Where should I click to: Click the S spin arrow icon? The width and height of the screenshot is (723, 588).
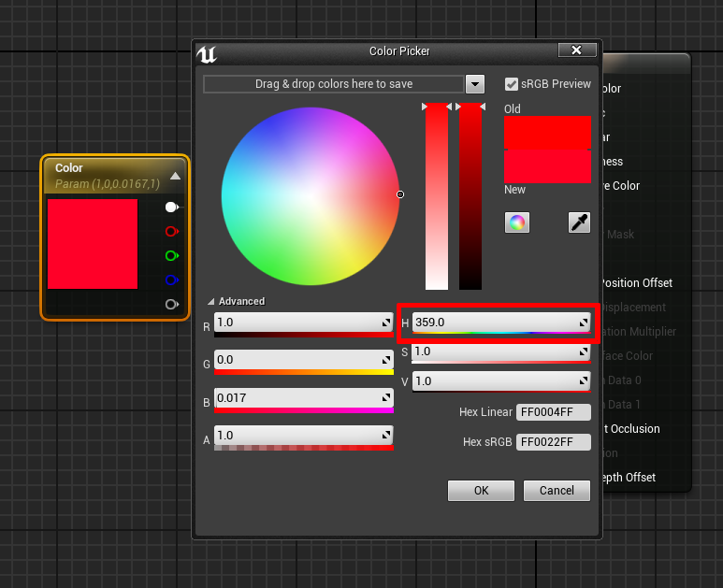pos(584,352)
